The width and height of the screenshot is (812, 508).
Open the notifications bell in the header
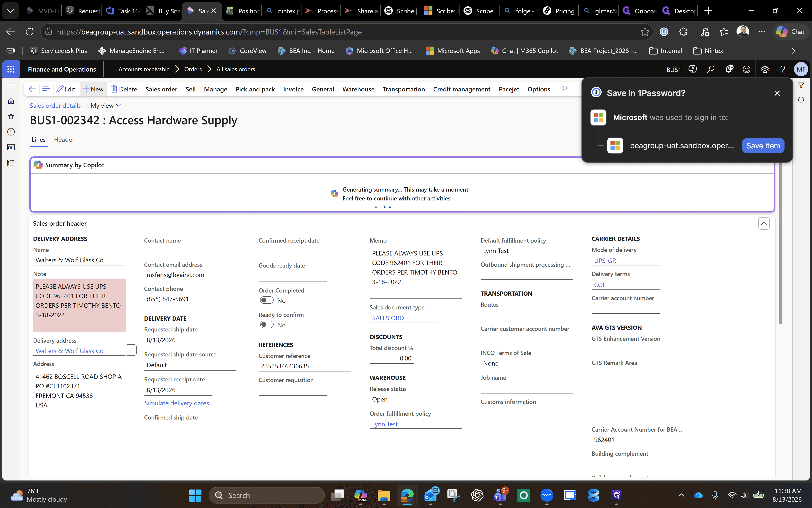(729, 69)
